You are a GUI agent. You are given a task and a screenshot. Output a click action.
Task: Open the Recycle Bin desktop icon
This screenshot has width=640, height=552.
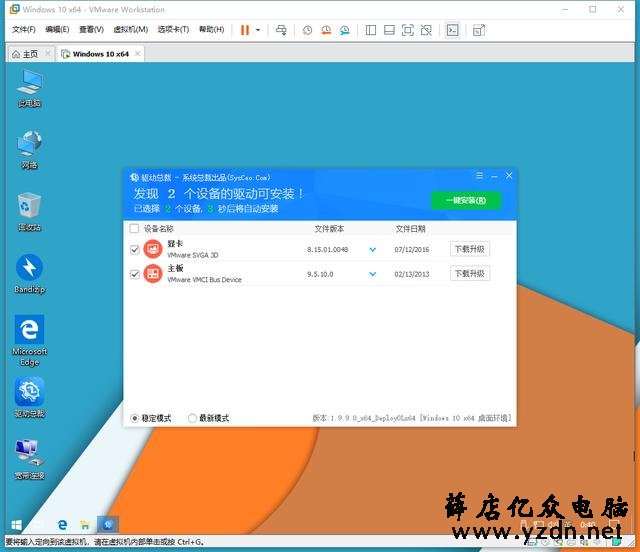29,212
